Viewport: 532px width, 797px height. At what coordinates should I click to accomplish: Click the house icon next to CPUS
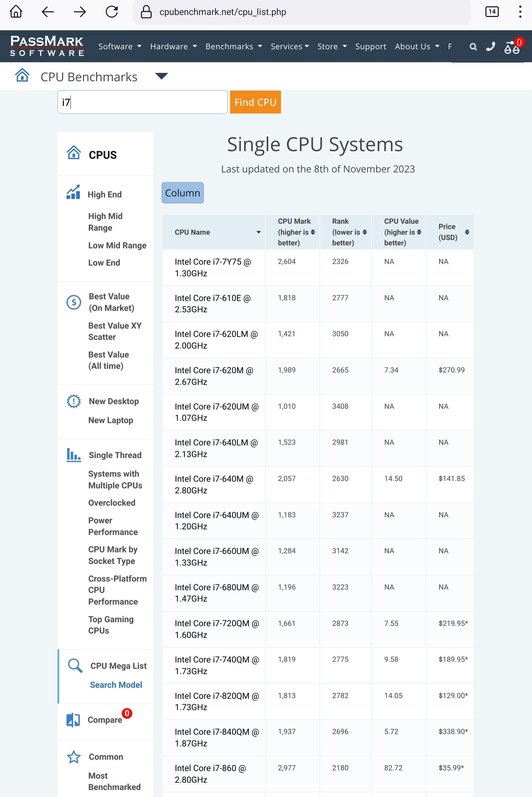[x=73, y=152]
